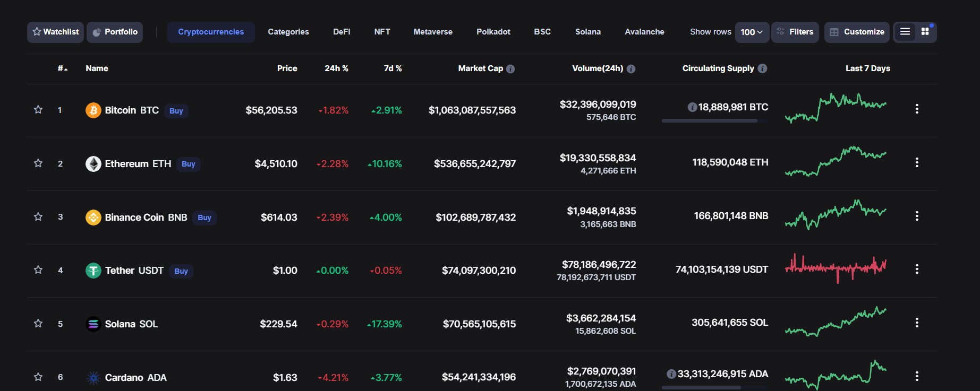Sort by Volume(24h) column header
The image size is (980, 391).
point(598,68)
